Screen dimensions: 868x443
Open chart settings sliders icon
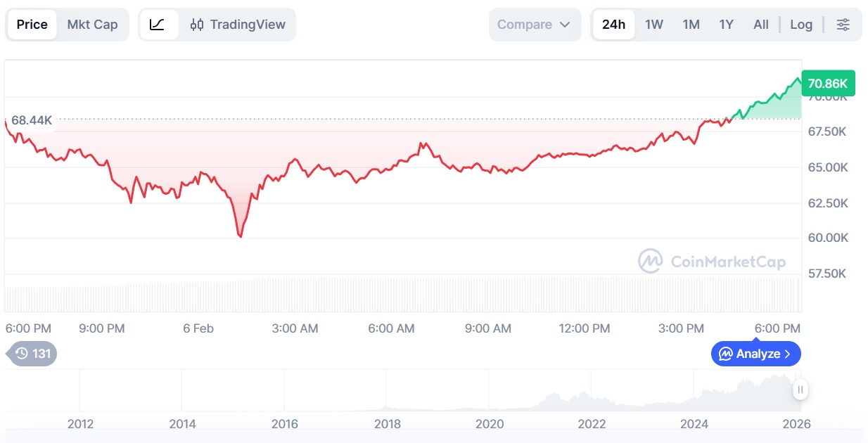click(843, 25)
